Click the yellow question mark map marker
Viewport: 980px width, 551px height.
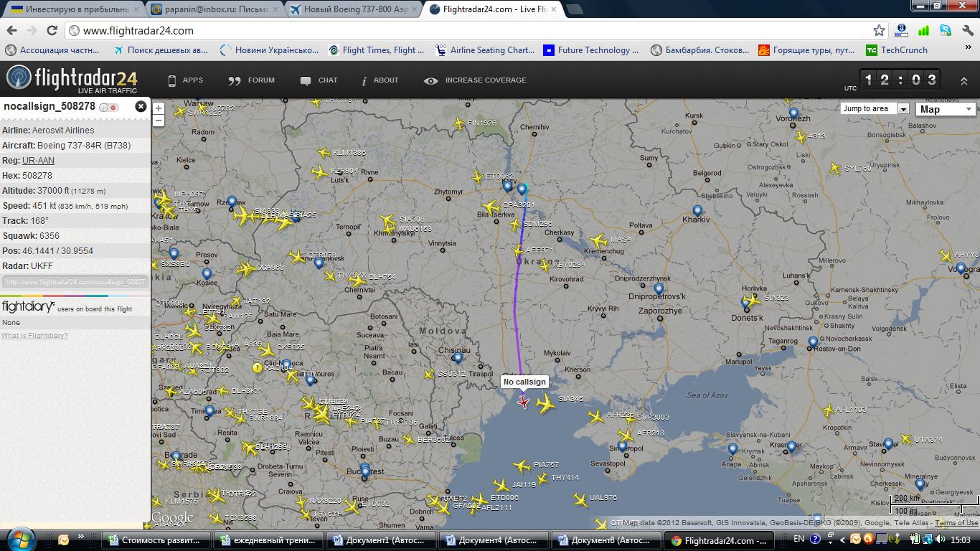(x=258, y=368)
